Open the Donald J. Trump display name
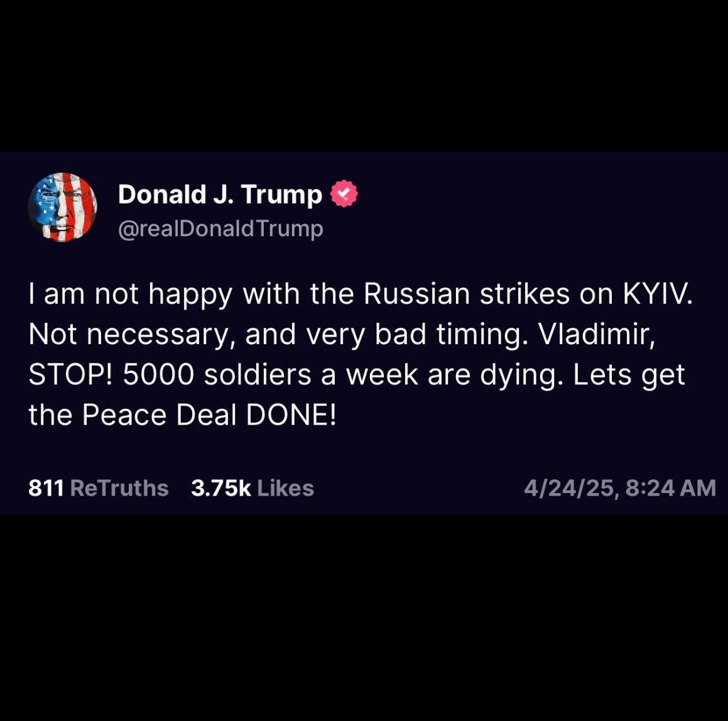This screenshot has height=721, width=728. [220, 194]
